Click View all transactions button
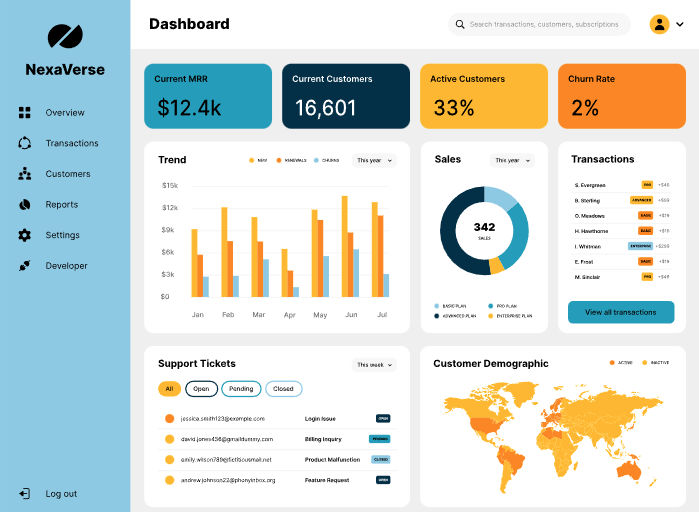This screenshot has width=699, height=512. pyautogui.click(x=621, y=312)
